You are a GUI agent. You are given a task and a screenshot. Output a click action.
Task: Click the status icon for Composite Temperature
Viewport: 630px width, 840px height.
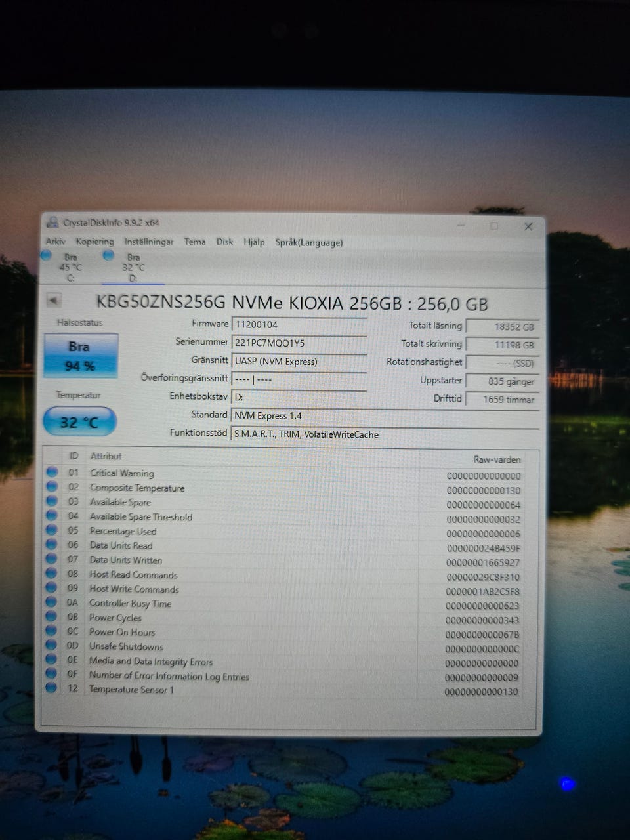point(52,486)
